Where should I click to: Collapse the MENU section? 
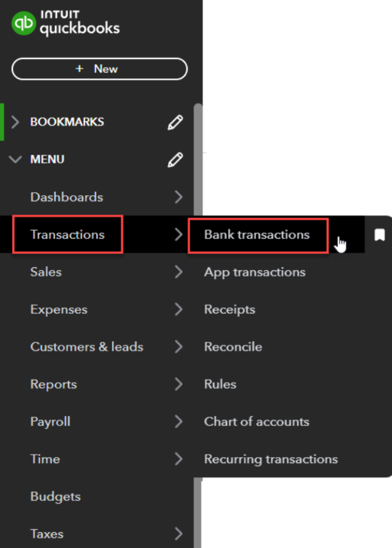click(x=15, y=159)
